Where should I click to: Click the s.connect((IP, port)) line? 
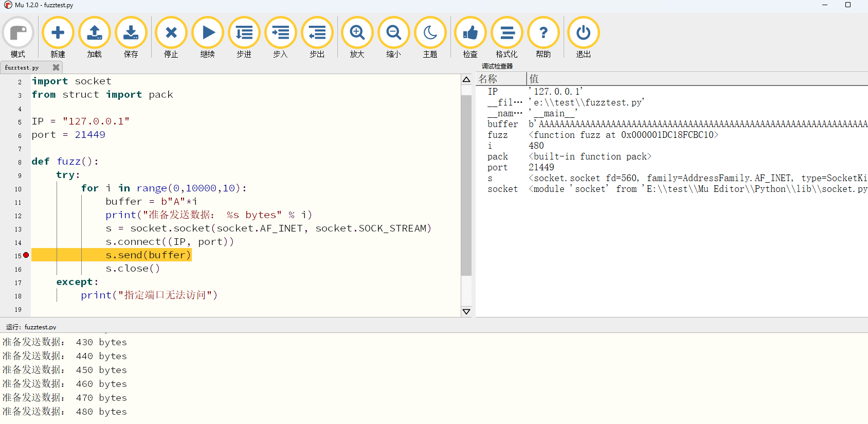[170, 242]
